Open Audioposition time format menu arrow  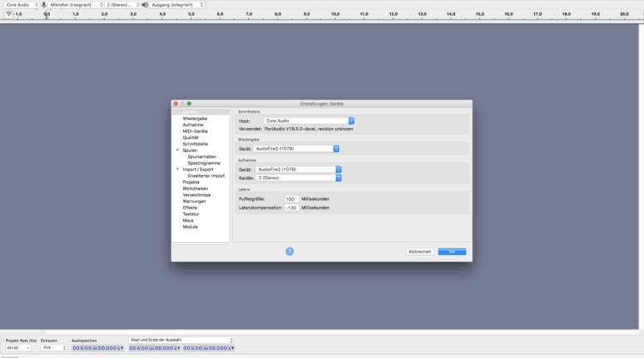[122, 349]
